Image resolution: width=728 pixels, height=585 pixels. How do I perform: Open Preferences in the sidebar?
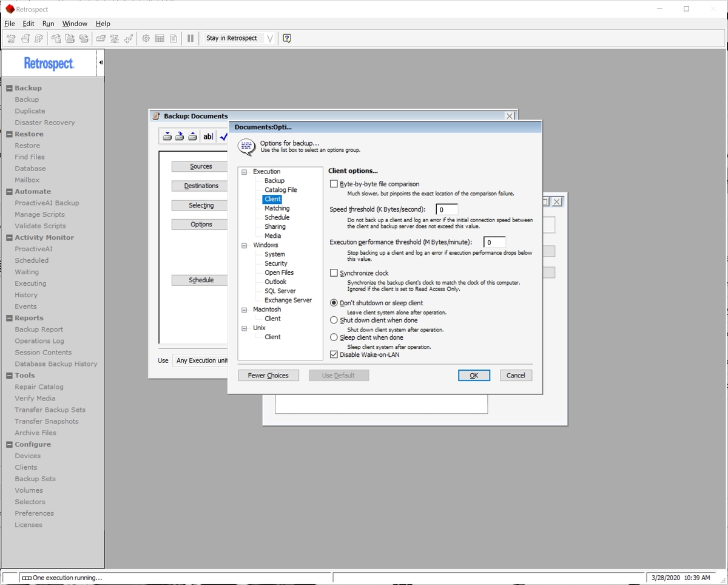coord(34,513)
